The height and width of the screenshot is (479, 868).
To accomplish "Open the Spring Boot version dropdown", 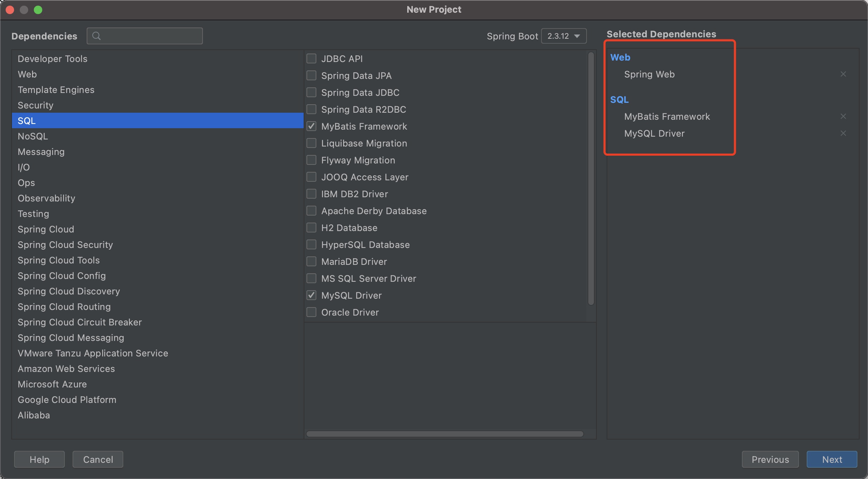I will [x=564, y=36].
